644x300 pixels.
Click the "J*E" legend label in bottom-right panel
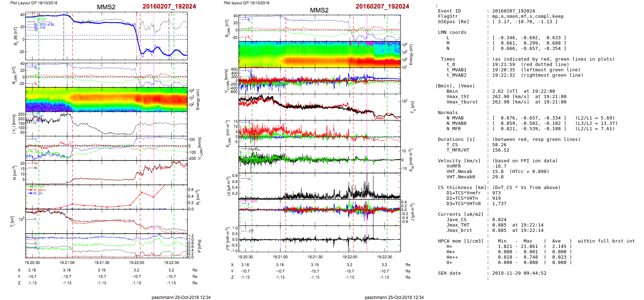251,231
